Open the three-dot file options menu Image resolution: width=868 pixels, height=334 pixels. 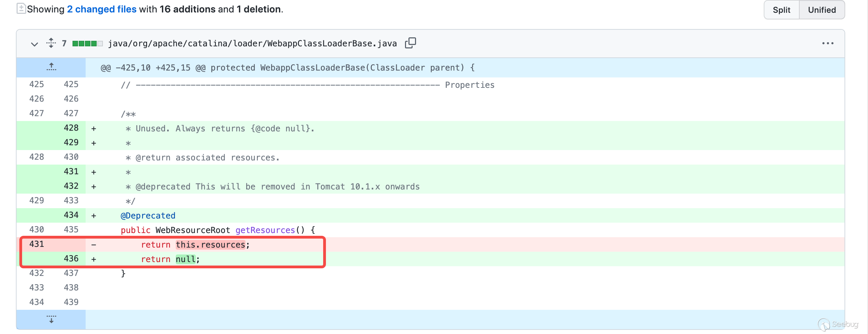click(828, 43)
